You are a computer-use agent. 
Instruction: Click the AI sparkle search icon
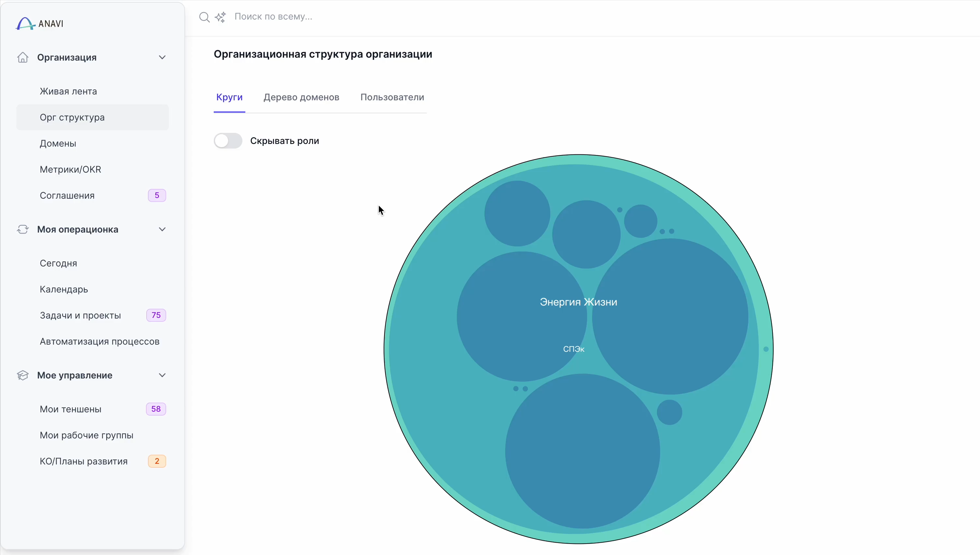pyautogui.click(x=220, y=17)
